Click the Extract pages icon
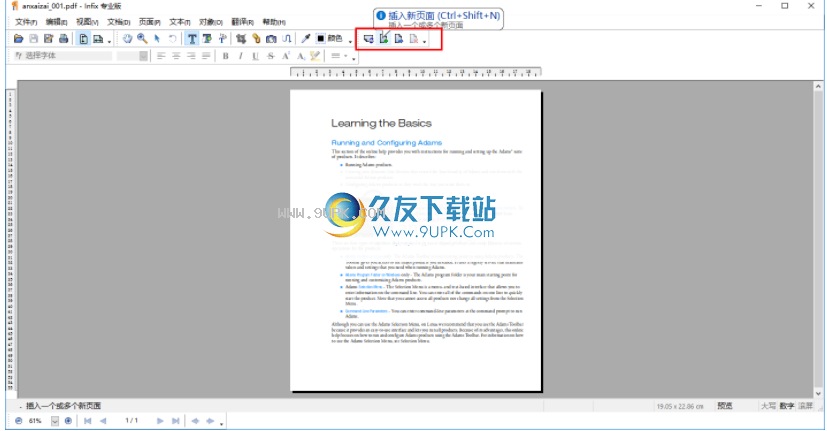Viewport: 827px width, 431px height. (399, 39)
